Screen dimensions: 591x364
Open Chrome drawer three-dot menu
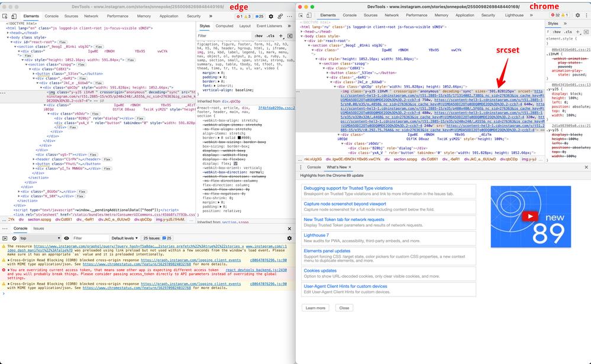[x=301, y=167]
